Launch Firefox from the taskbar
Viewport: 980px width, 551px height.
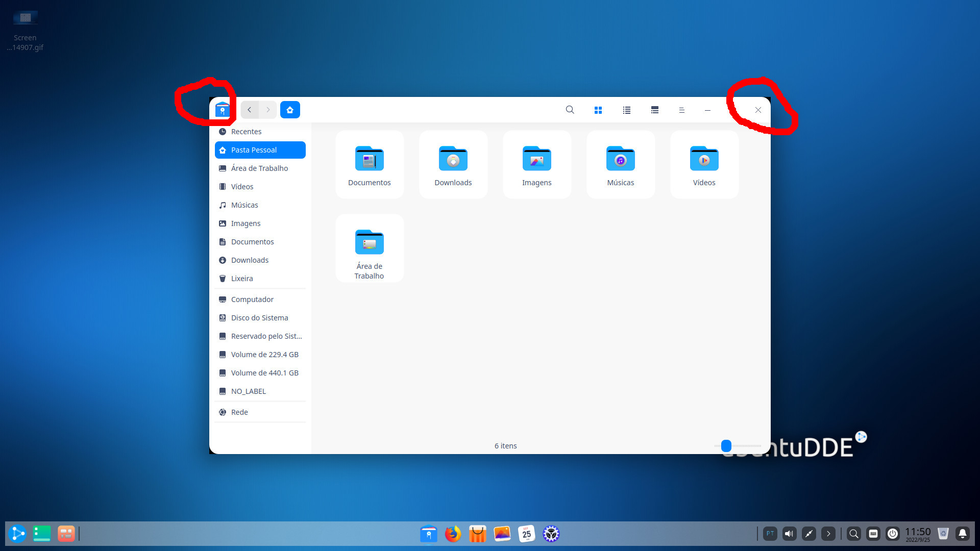[x=453, y=534]
